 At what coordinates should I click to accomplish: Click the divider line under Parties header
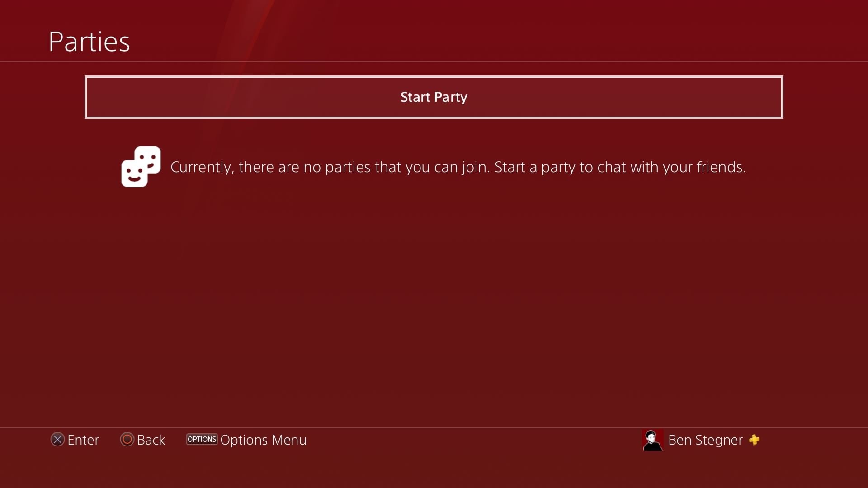pyautogui.click(x=434, y=61)
